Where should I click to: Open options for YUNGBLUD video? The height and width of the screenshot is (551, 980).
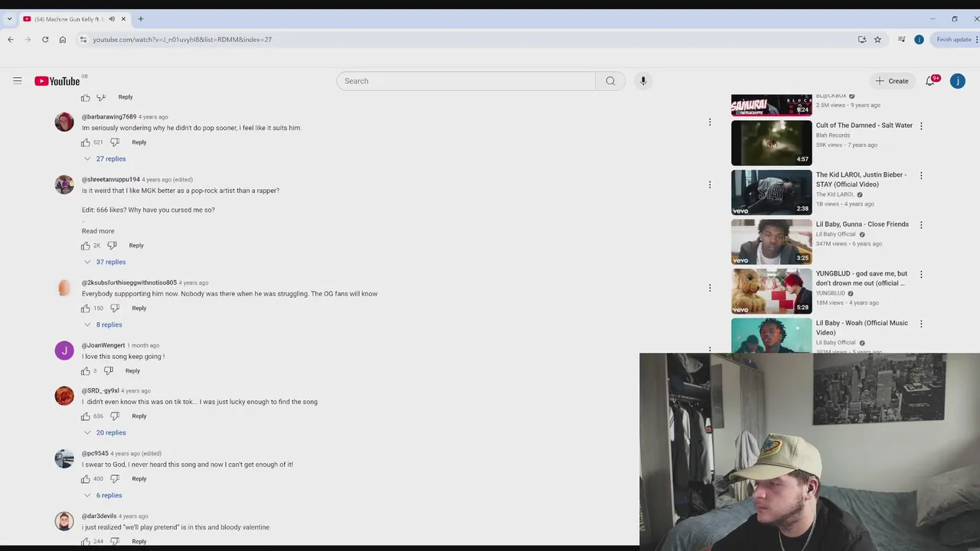coord(921,274)
